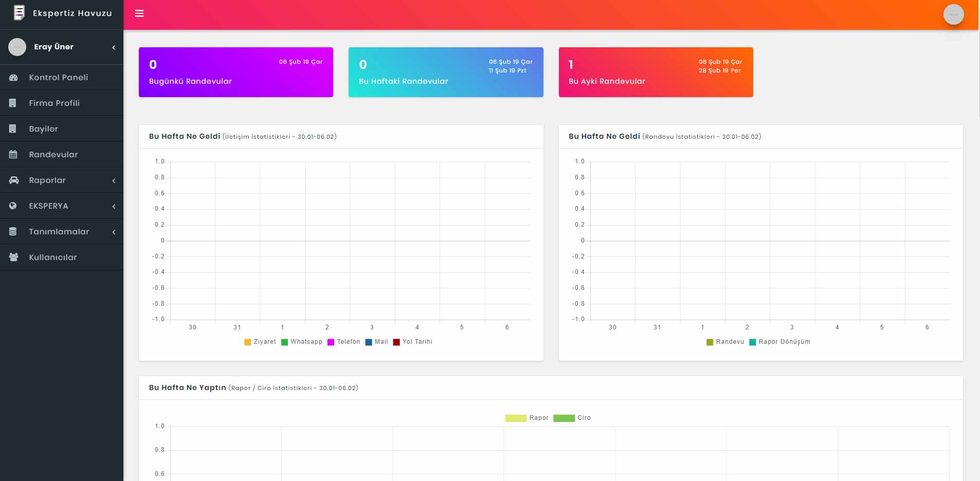Click Eray Üner profile avatar in sidebar
980x481 pixels.
tap(17, 47)
